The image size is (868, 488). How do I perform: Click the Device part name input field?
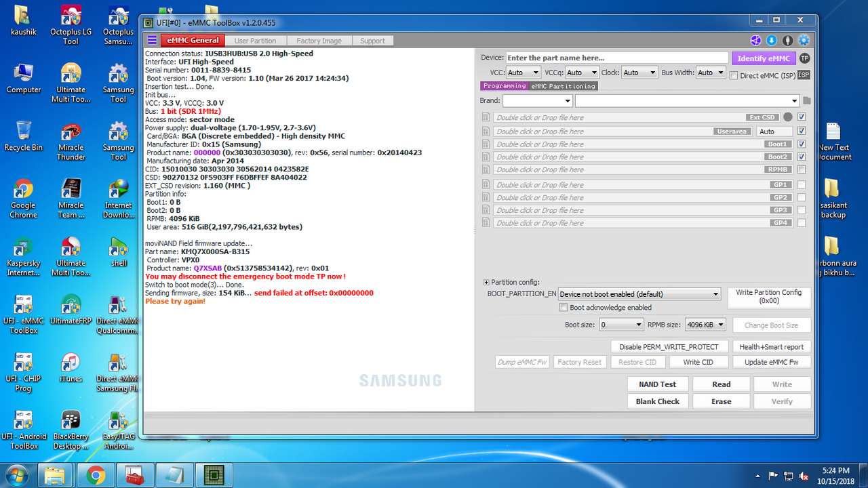tap(616, 58)
